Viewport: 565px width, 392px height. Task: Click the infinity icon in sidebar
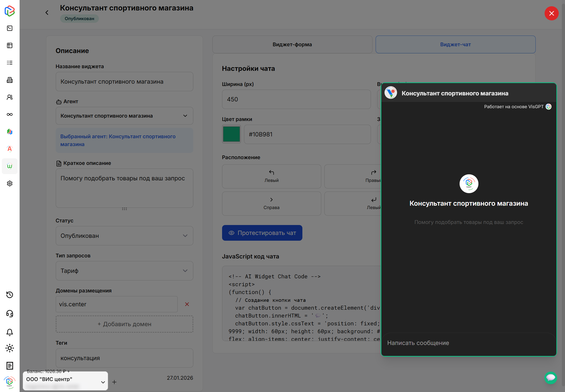pos(10,114)
